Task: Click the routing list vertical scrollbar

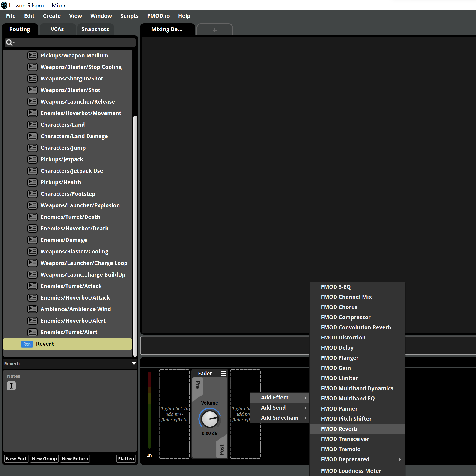Action: coord(135,236)
